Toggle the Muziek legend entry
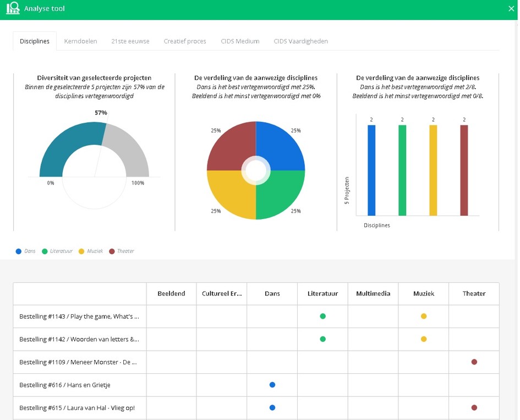The width and height of the screenshot is (520, 420). (91, 251)
